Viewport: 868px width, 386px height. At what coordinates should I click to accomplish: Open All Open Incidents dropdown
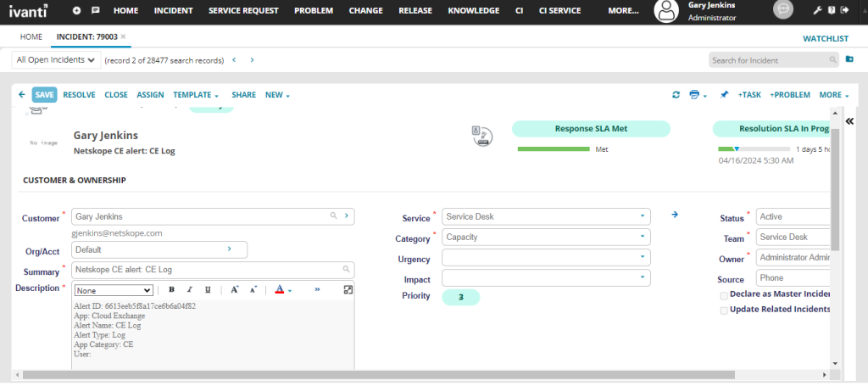(56, 60)
